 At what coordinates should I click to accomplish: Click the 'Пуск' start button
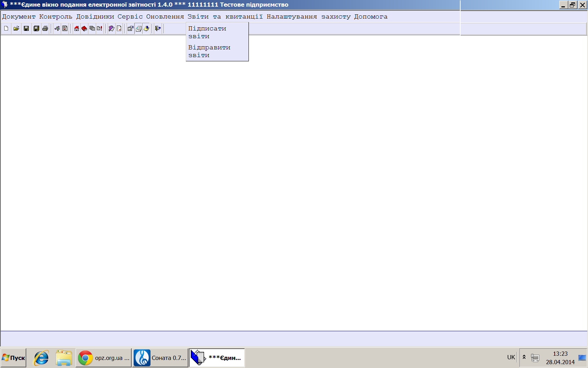(x=14, y=358)
